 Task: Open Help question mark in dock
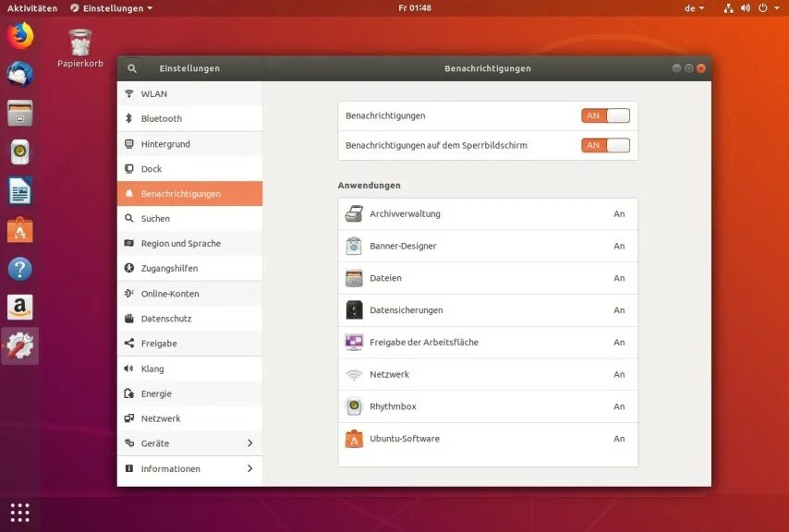click(x=20, y=269)
